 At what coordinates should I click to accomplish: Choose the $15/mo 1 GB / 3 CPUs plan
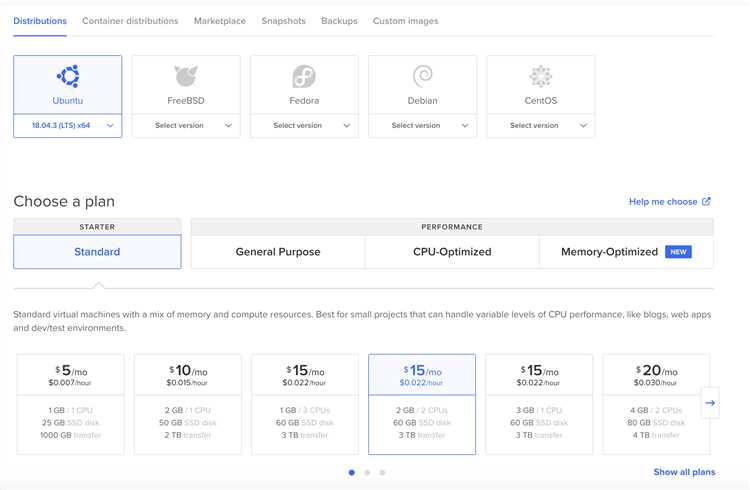305,404
